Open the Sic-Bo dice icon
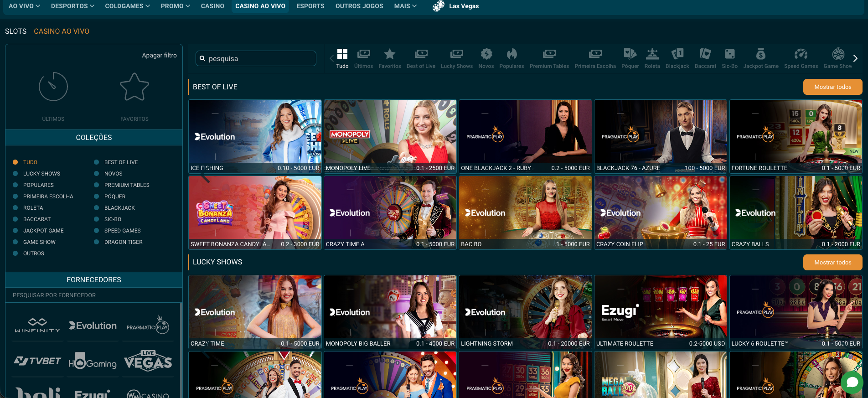This screenshot has height=398, width=868. tap(729, 54)
